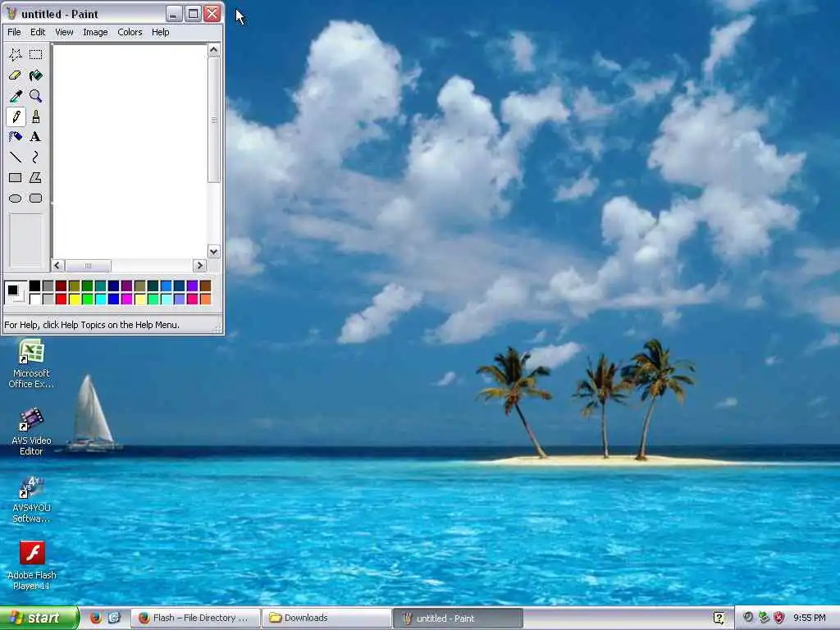Click the question-mark help balloon in taskbar

click(x=719, y=618)
